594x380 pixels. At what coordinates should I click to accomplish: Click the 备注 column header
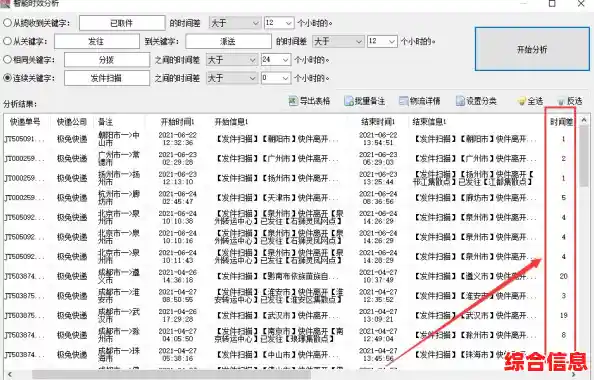pos(105,122)
